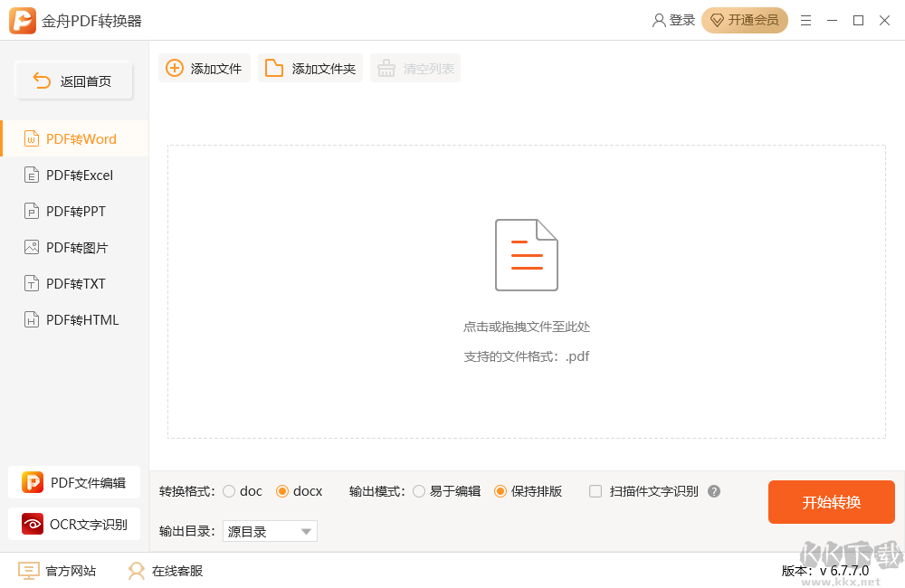Open the PDF文件编辑 tool
This screenshot has height=588, width=905.
click(74, 482)
